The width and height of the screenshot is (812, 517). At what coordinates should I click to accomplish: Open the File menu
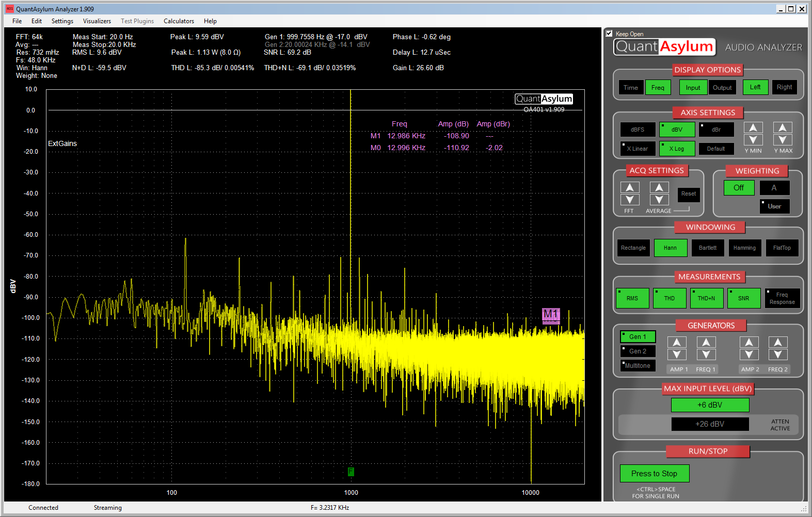[x=17, y=21]
